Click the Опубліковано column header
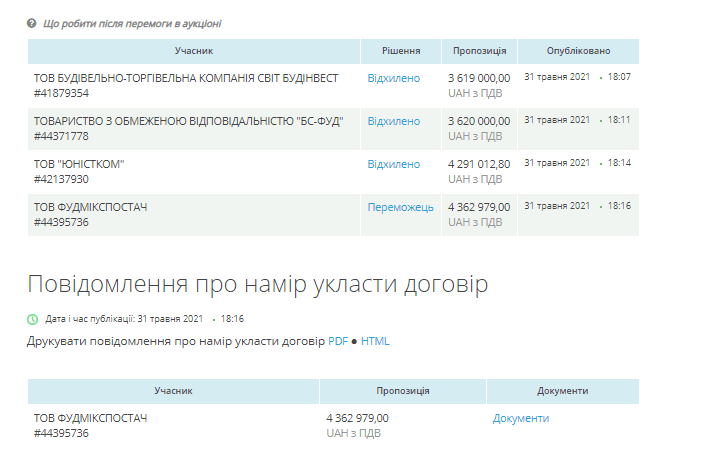 (578, 51)
